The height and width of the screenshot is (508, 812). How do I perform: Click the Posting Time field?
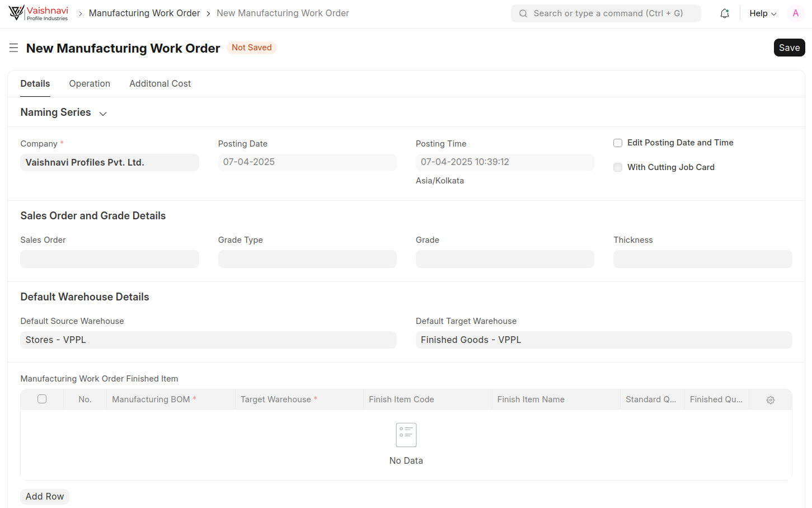coord(505,162)
